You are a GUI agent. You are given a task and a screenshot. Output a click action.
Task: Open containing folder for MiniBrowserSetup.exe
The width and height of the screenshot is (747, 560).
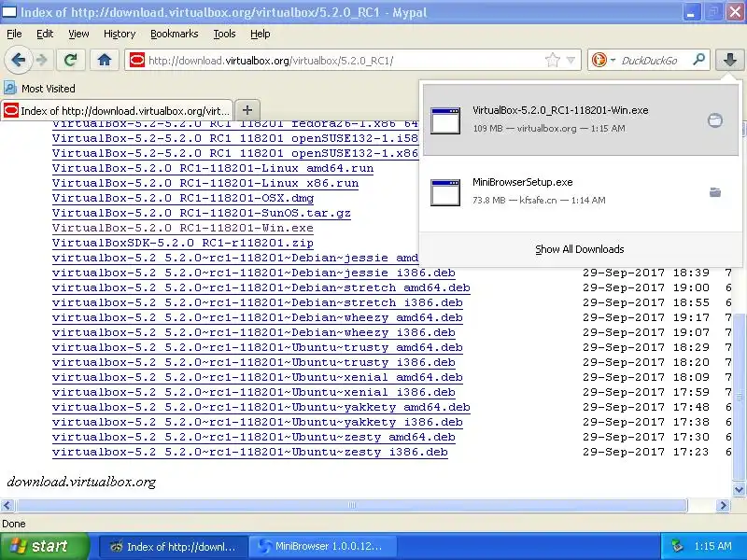click(715, 192)
